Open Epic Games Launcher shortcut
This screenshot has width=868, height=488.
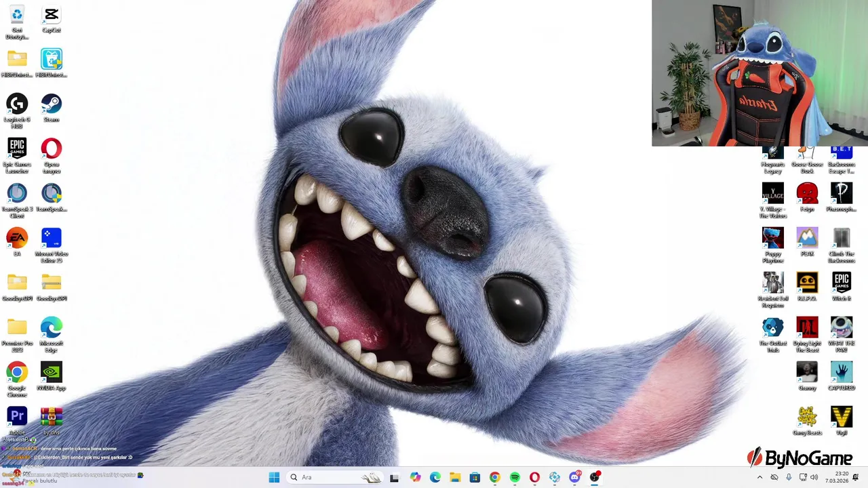click(x=17, y=156)
